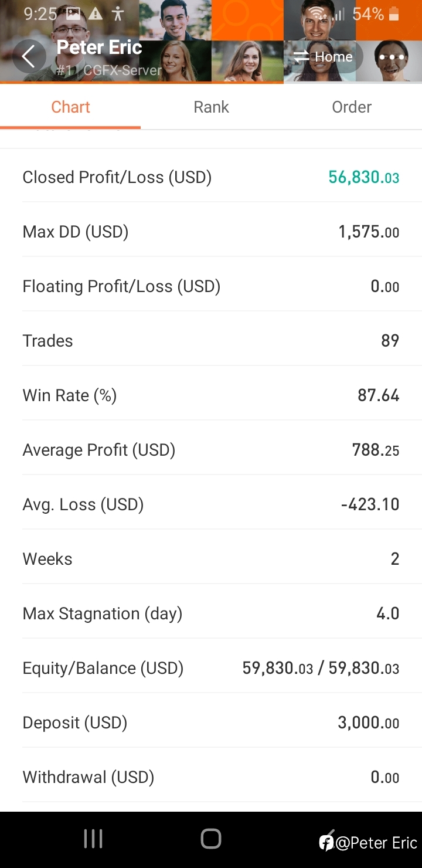
Task: Tap the Android home navigation icon
Action: pos(211,839)
